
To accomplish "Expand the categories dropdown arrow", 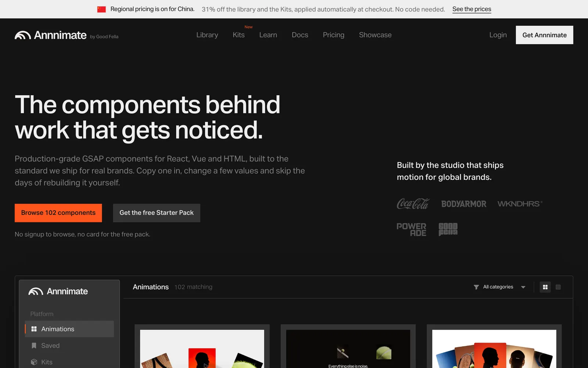I will pyautogui.click(x=523, y=287).
